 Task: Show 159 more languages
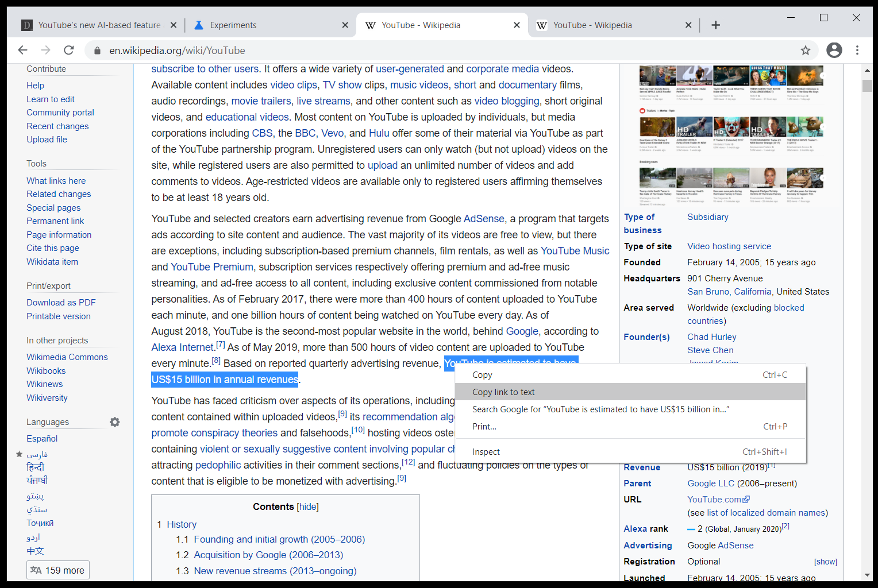click(x=58, y=570)
